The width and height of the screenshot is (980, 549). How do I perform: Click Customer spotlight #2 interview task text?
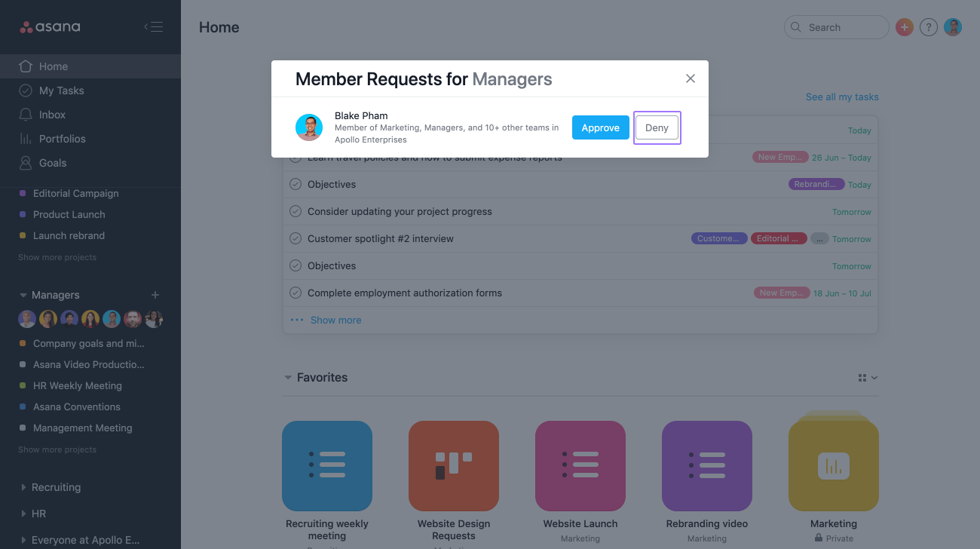(381, 238)
